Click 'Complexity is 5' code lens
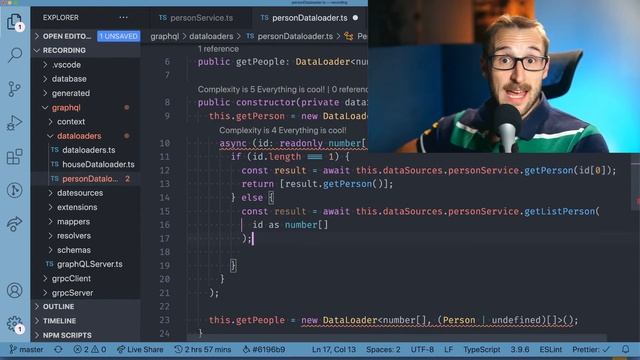 (261, 89)
